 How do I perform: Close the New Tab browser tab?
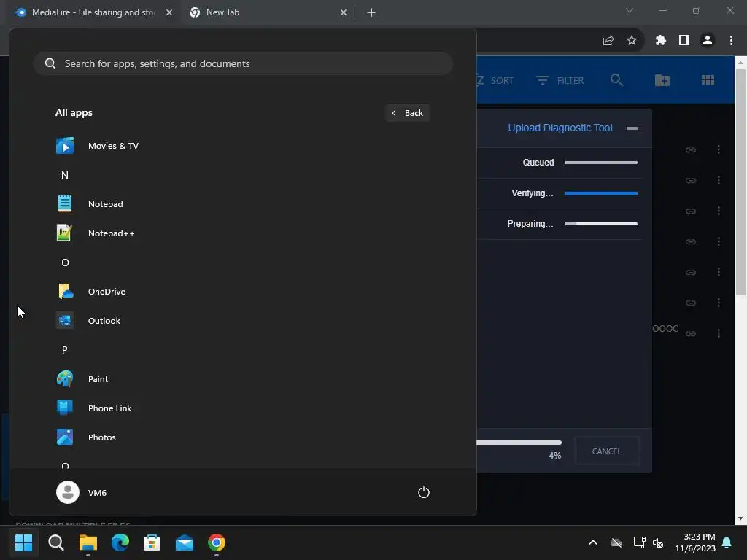click(344, 12)
